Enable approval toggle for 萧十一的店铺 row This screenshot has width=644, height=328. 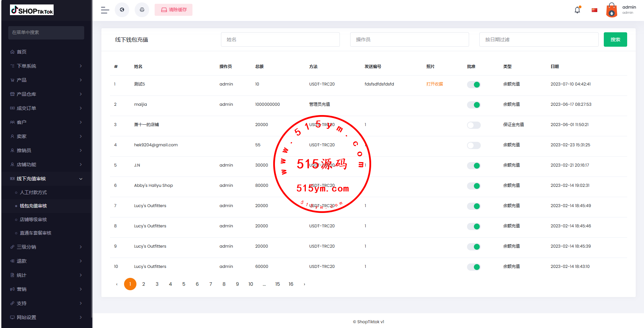point(474,125)
